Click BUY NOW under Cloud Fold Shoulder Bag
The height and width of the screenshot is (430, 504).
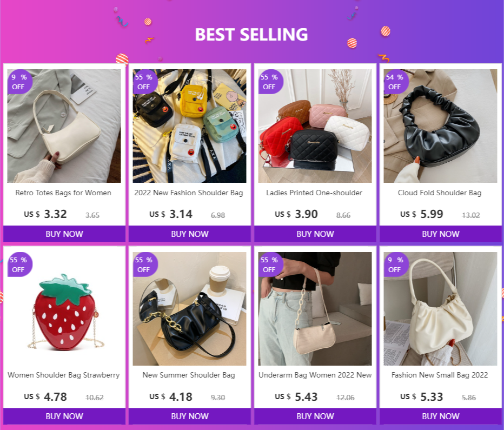441,234
